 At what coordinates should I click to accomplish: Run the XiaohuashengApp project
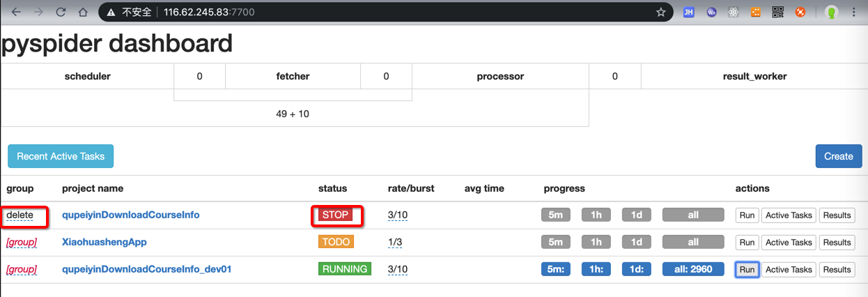pyautogui.click(x=747, y=243)
